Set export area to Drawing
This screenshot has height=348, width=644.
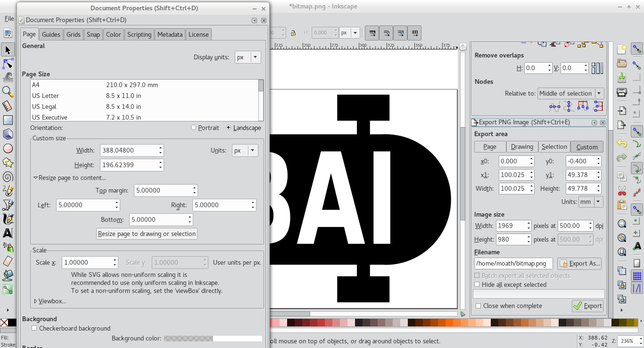tap(522, 146)
